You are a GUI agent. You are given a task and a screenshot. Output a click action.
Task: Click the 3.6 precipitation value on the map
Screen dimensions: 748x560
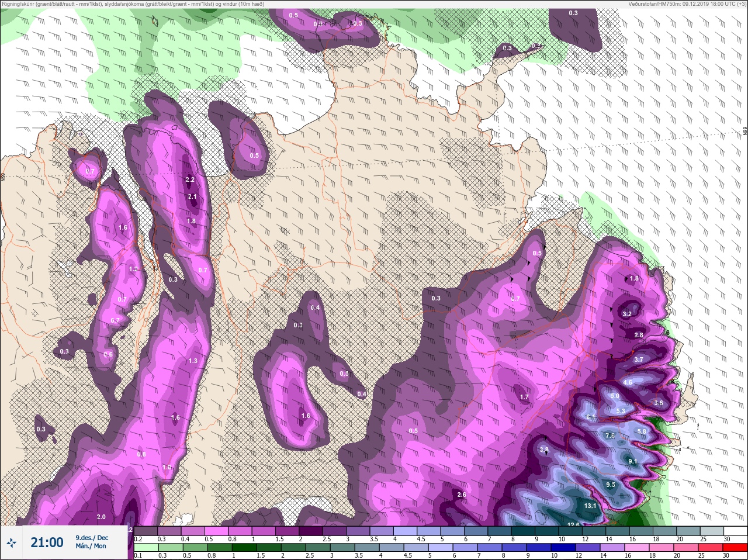pyautogui.click(x=659, y=403)
